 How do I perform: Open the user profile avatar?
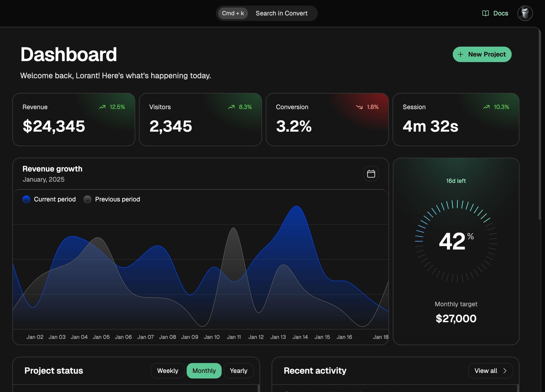(525, 13)
